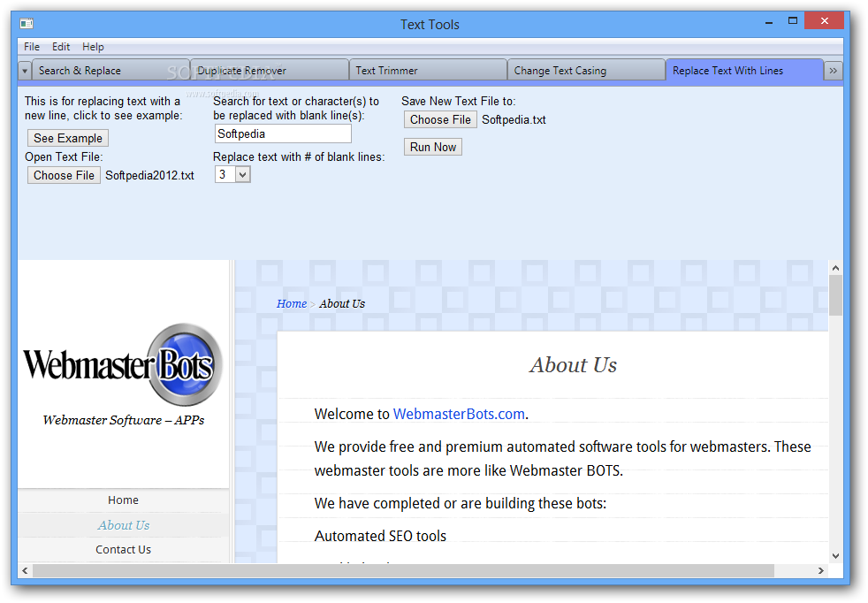Choose File under Save New Text File to

tap(440, 119)
